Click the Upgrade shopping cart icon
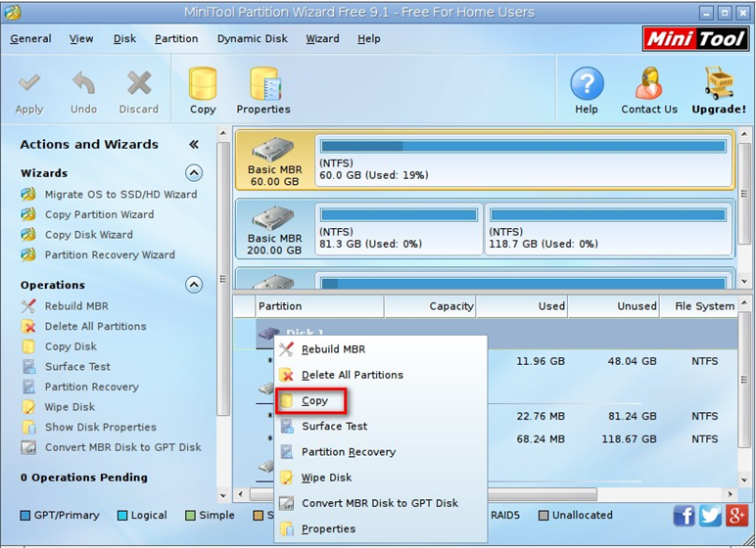The image size is (756, 548). click(x=719, y=83)
